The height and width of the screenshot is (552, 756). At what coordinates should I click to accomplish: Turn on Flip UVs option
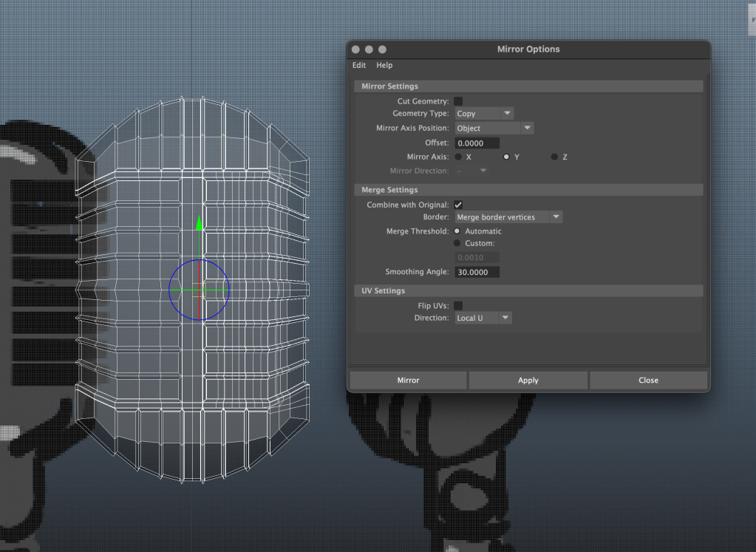click(458, 305)
